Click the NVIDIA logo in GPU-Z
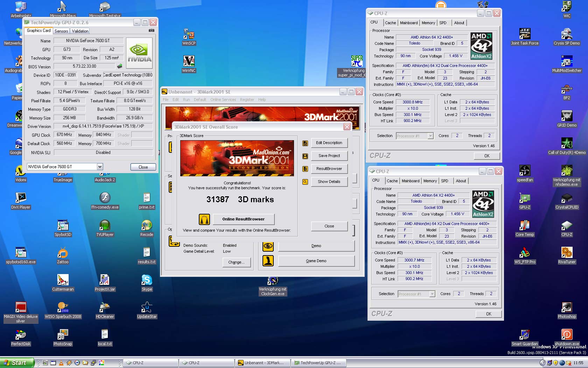Screen dimensions: 588x368 tap(139, 53)
